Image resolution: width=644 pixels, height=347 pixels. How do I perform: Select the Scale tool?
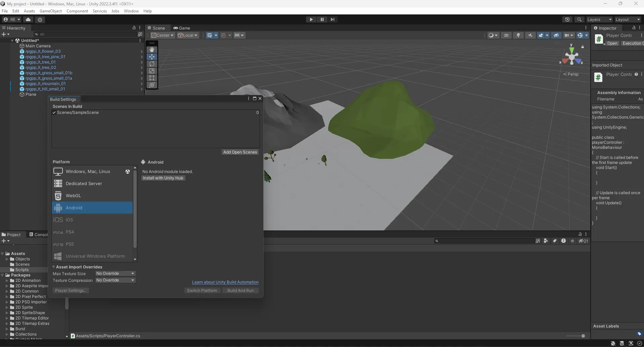(x=152, y=71)
